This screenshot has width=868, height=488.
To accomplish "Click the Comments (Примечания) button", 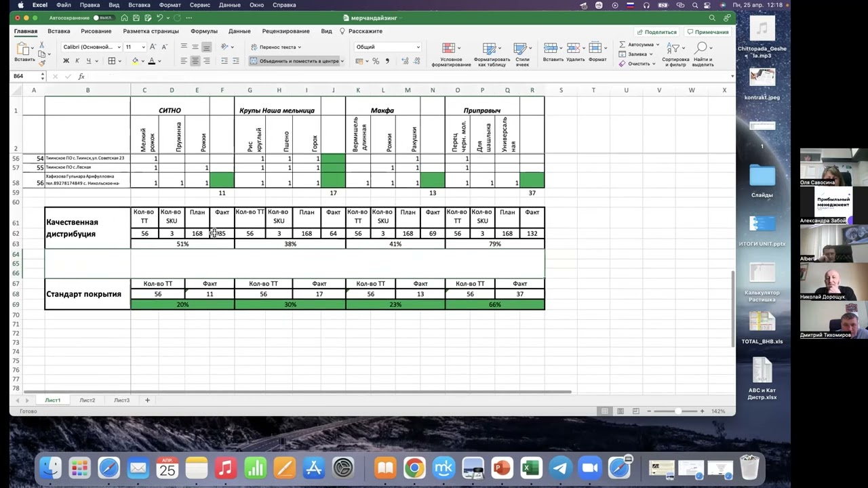I will pyautogui.click(x=707, y=32).
